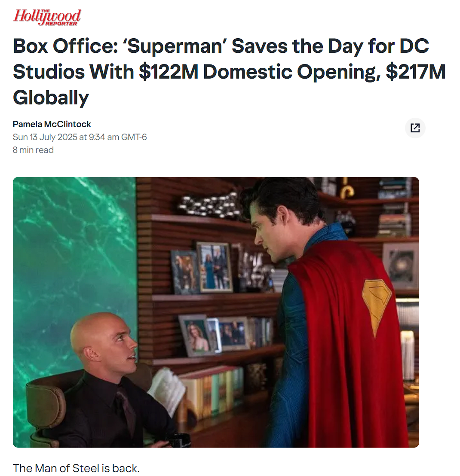Click 'Globally' at the headline's end

51,98
